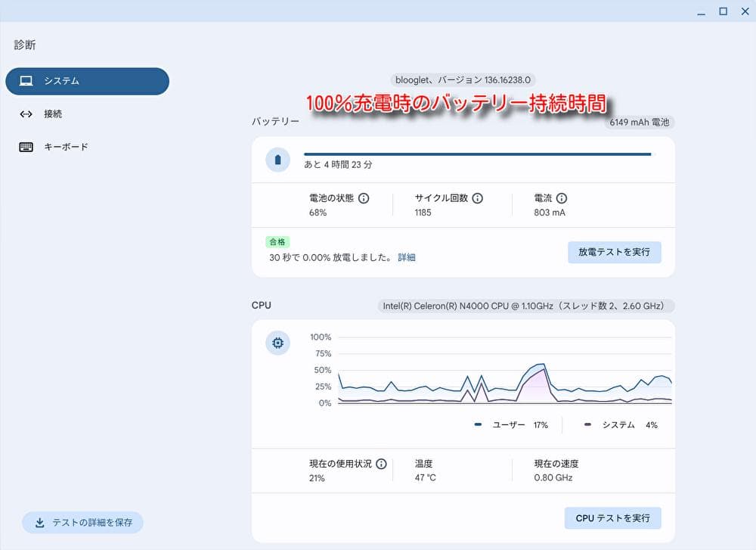Save test details with テストの詳細を保存

tap(82, 523)
